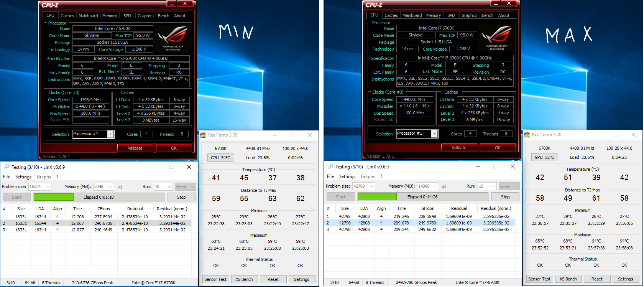
Task: Open Graphs menu in LinX with problem size 42798
Action: (368, 176)
